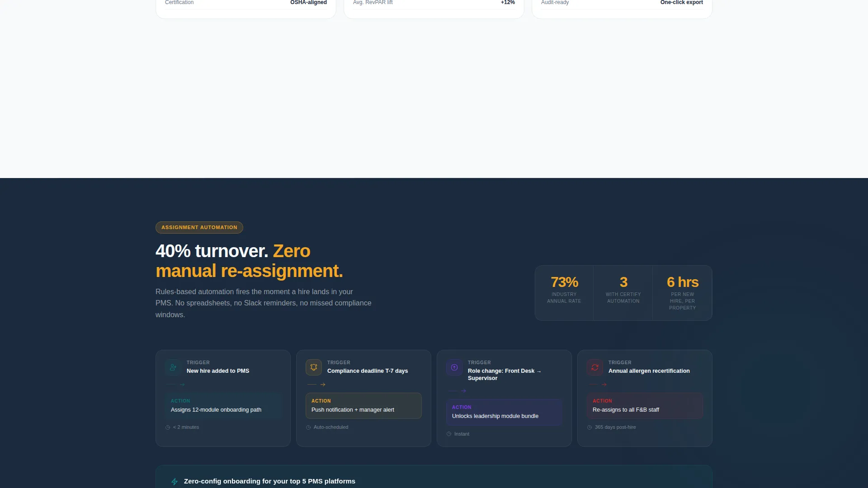Click the 'Push notification + manager alert' action box
868x488 pixels.
[x=363, y=406]
